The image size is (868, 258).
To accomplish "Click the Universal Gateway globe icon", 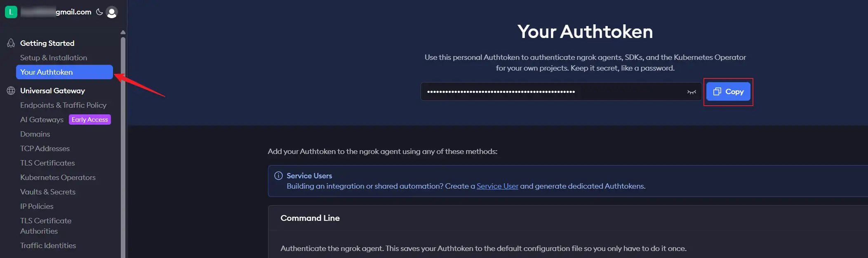I will [10, 90].
